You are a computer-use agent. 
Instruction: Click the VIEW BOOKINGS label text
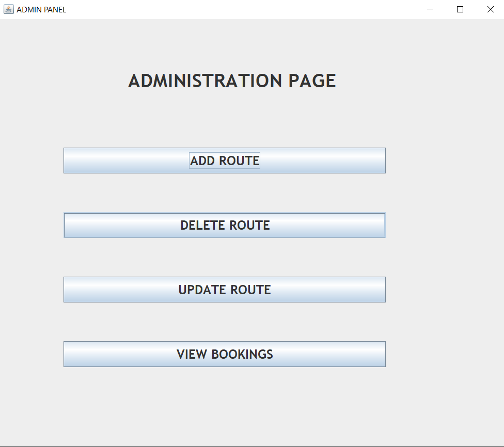(x=225, y=354)
